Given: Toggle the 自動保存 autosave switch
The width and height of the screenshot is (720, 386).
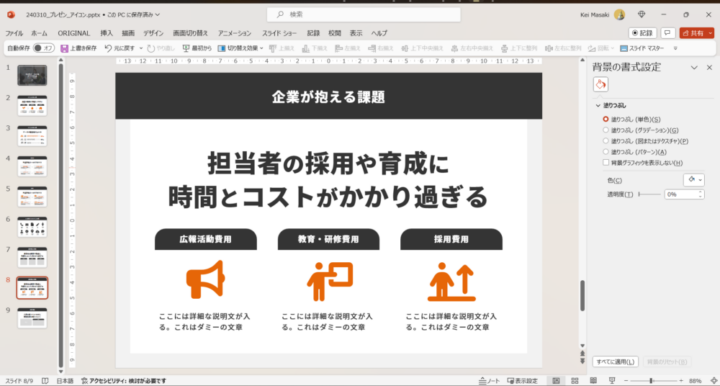Looking at the screenshot, I should pos(44,48).
